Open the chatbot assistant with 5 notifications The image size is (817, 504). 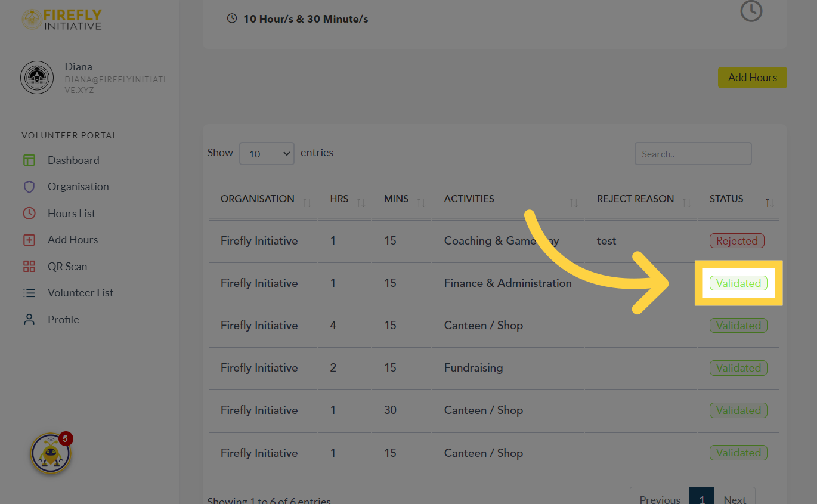click(51, 453)
